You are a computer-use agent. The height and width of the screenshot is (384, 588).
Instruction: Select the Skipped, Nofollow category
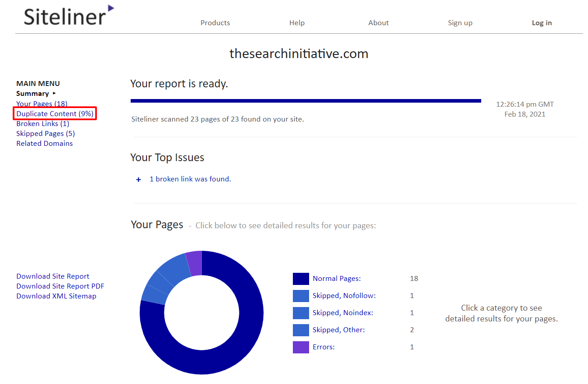point(344,296)
